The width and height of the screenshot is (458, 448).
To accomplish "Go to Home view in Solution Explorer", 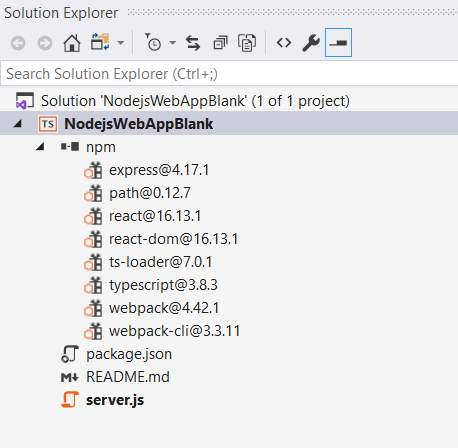I will click(x=72, y=43).
